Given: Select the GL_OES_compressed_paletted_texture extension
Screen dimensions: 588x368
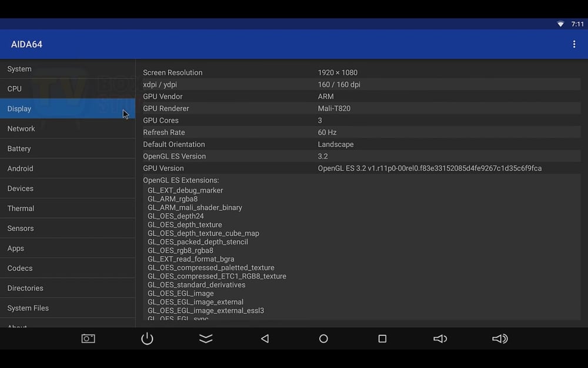Looking at the screenshot, I should [211, 268].
